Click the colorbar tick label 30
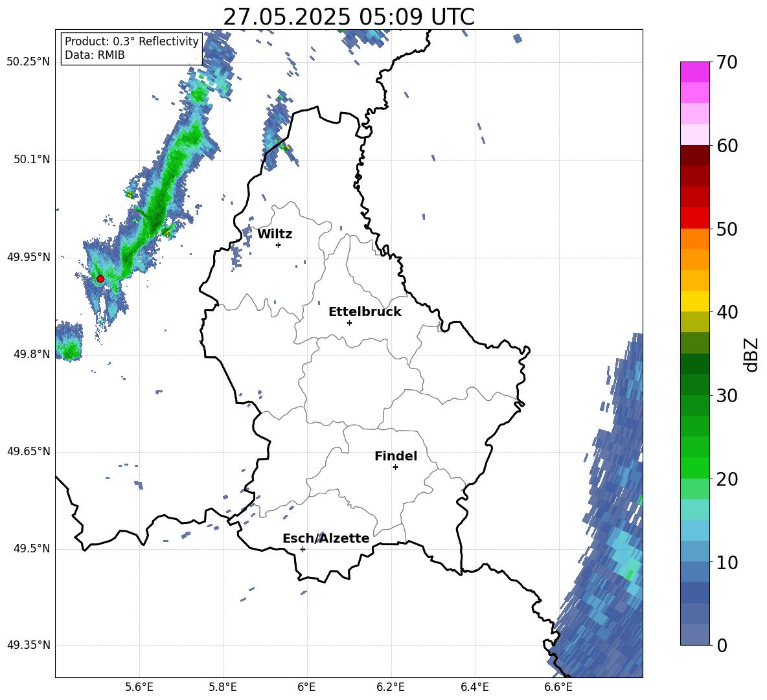767x700 pixels. (727, 396)
